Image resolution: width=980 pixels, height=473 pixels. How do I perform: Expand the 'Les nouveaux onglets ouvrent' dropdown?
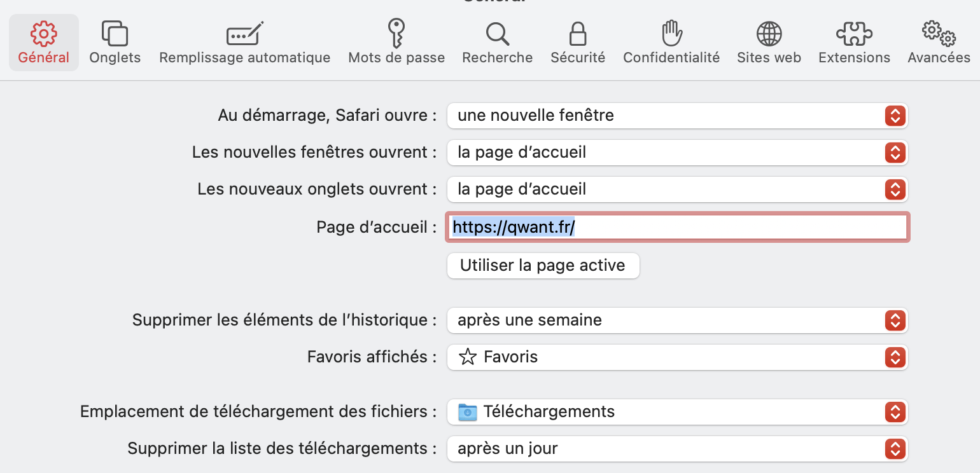point(677,189)
